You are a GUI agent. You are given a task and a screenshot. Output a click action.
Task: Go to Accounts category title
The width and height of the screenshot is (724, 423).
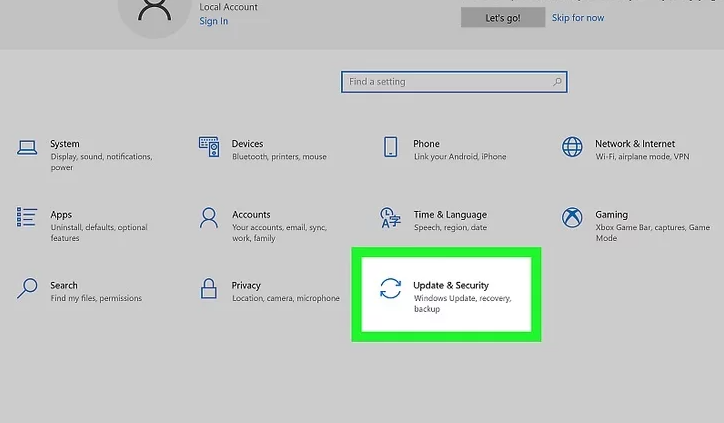coord(251,215)
